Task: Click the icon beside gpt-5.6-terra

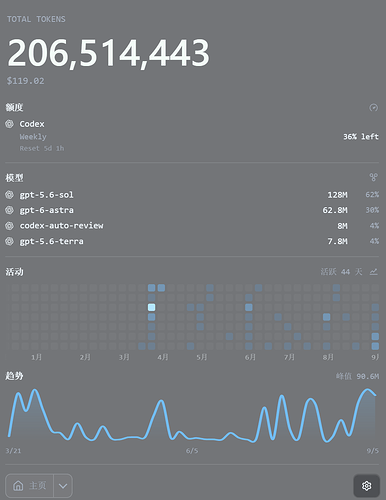Action: (9, 241)
